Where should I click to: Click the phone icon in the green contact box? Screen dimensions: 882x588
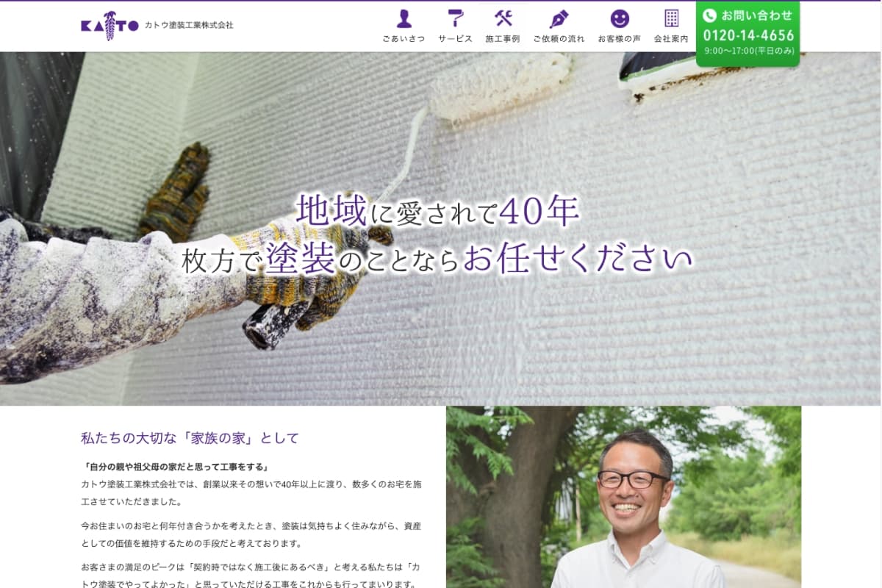(x=709, y=15)
